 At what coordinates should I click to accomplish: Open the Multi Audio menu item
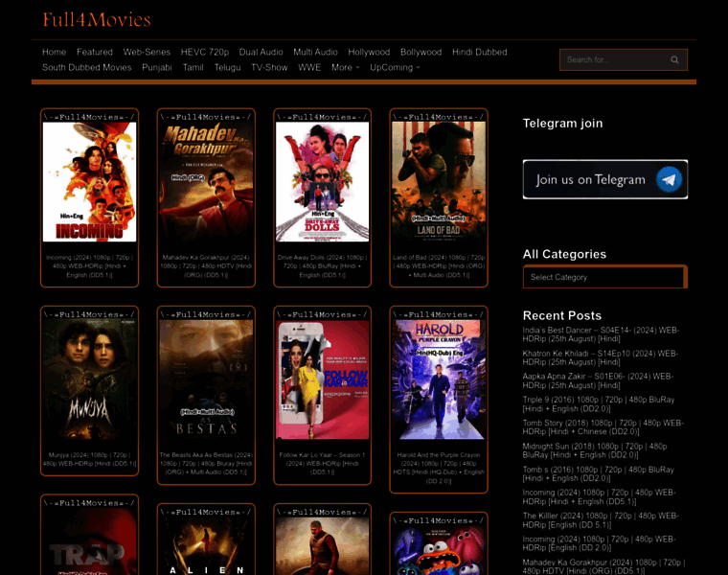(x=315, y=52)
